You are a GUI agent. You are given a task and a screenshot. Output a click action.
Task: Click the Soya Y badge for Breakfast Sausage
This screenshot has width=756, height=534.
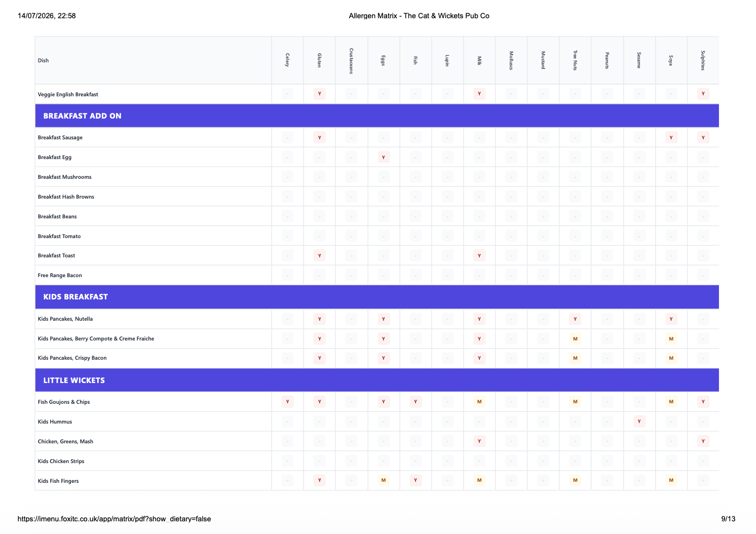[x=671, y=137]
